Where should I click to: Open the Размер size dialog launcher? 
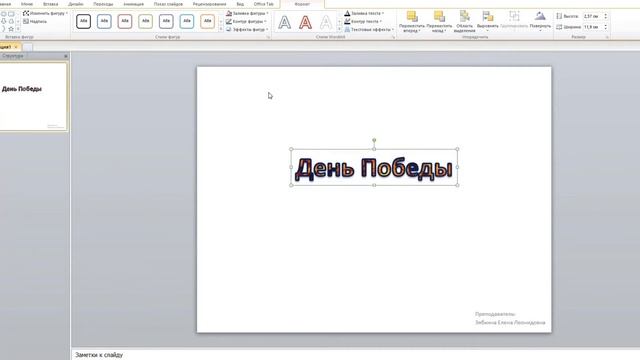point(607,37)
